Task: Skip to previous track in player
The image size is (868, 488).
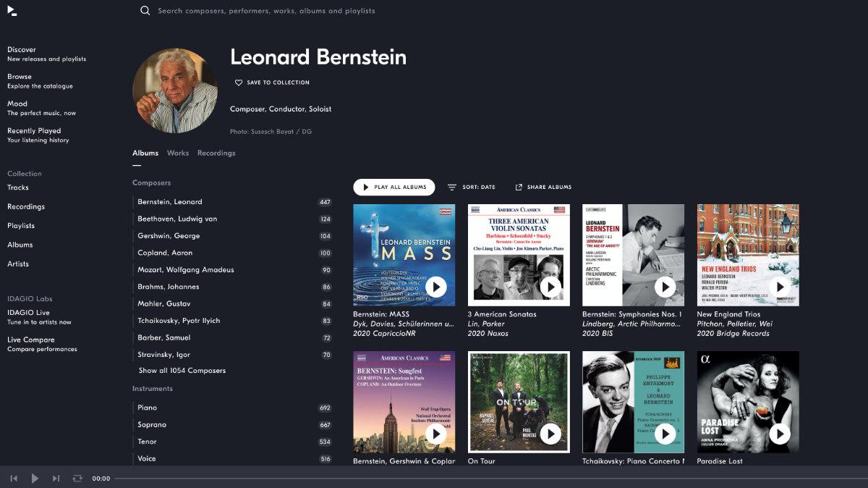Action: tap(13, 479)
